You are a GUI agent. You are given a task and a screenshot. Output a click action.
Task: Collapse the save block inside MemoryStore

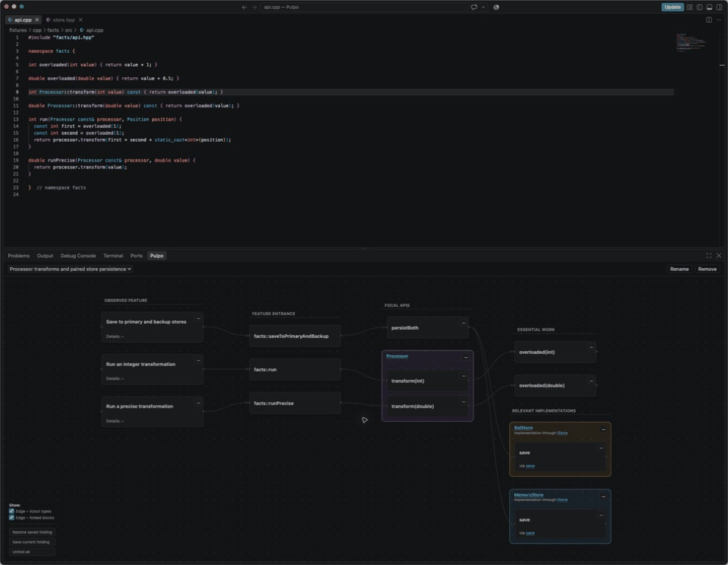pos(601,515)
